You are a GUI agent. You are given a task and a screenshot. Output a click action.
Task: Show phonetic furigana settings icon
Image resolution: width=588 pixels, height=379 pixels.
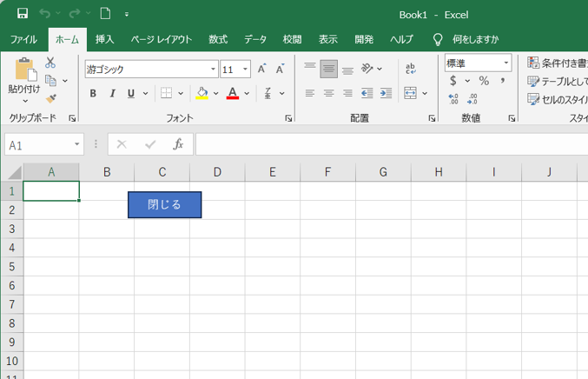pyautogui.click(x=268, y=93)
